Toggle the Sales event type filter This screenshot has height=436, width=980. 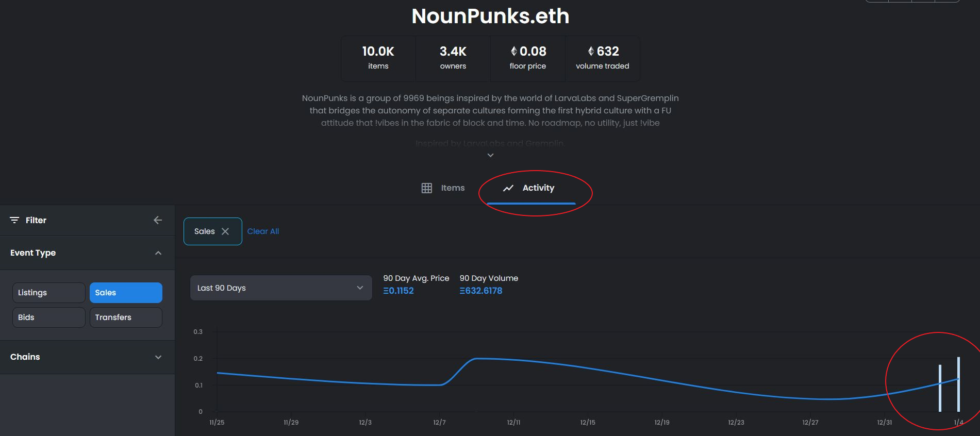click(126, 293)
